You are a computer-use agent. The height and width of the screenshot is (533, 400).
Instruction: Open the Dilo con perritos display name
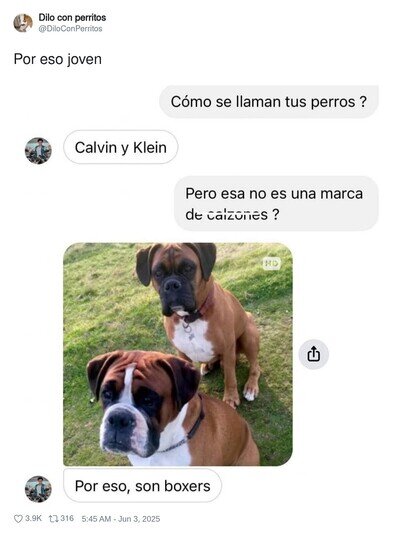[x=72, y=17]
